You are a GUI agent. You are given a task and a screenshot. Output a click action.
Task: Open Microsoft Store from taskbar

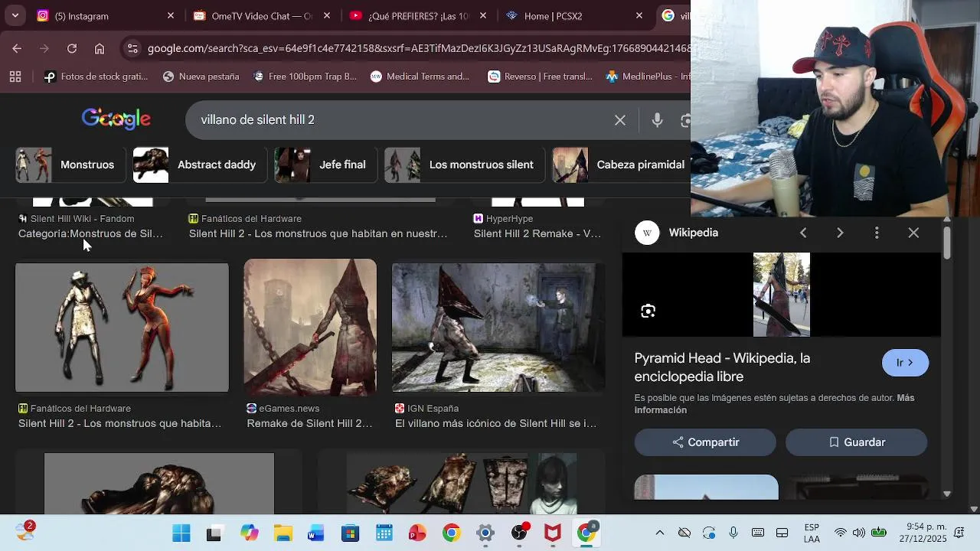[x=350, y=533]
